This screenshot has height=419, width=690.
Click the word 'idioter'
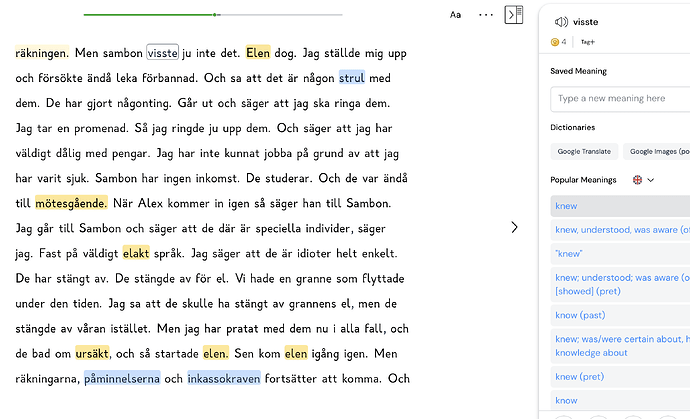[314, 254]
